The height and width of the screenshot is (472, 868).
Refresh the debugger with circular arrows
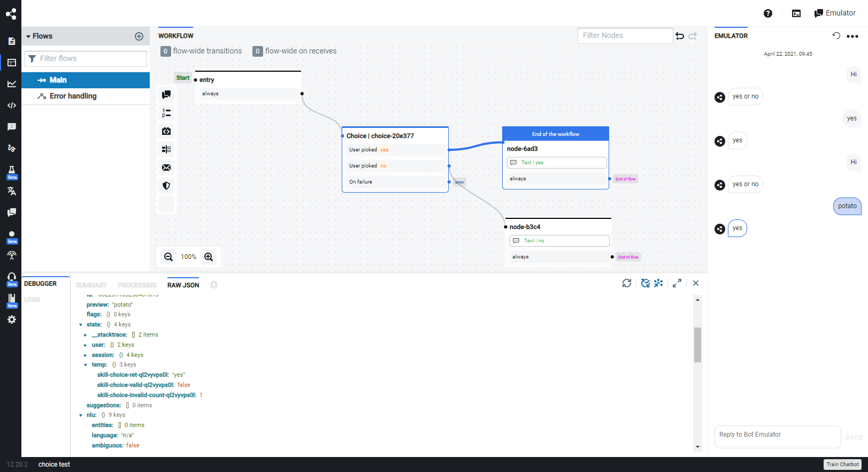click(627, 283)
